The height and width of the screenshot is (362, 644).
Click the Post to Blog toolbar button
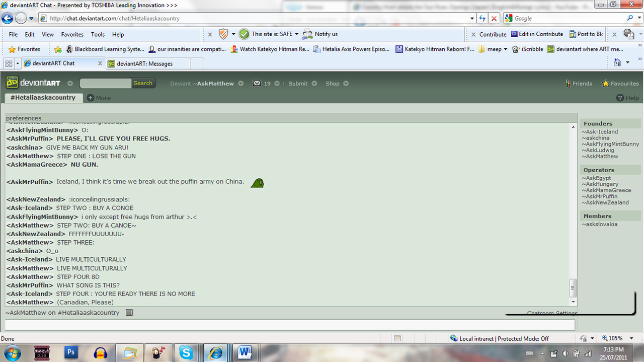(x=587, y=34)
